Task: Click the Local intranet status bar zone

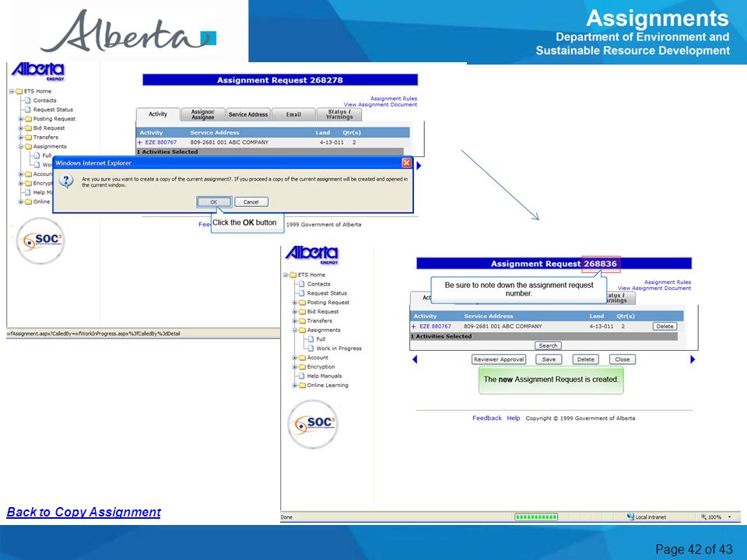Action: tap(647, 517)
